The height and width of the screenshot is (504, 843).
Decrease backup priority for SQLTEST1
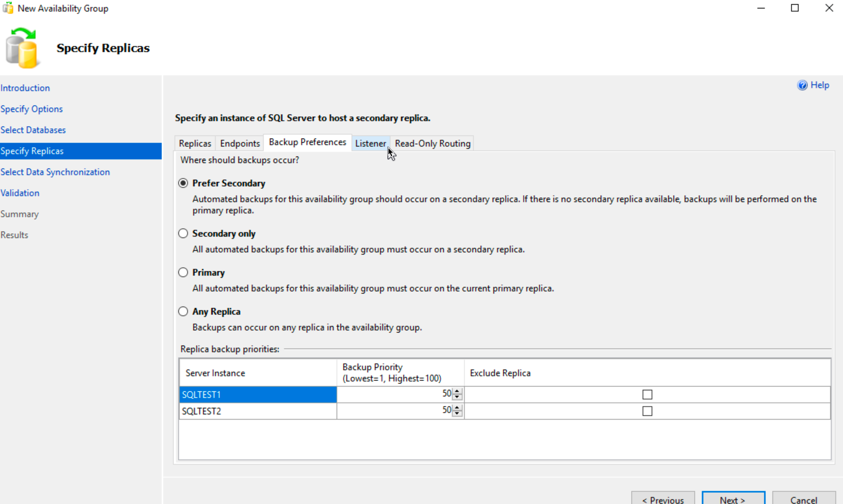pyautogui.click(x=457, y=397)
